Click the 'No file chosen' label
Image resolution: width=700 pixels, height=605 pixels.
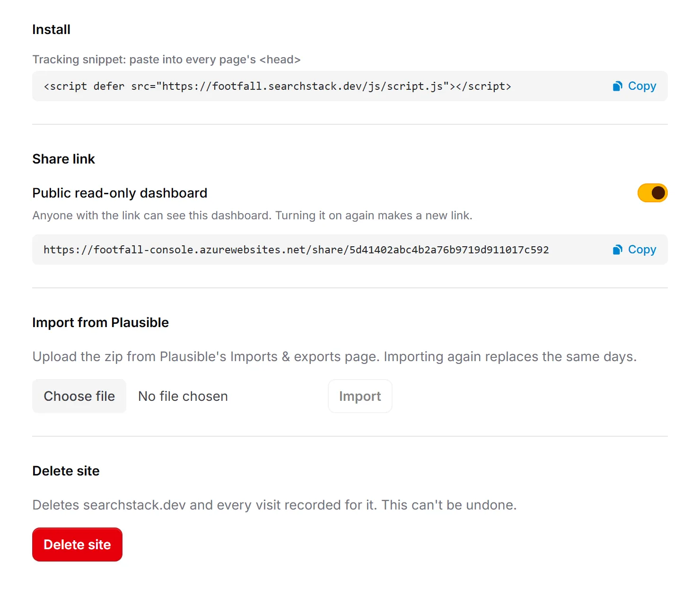coord(183,396)
